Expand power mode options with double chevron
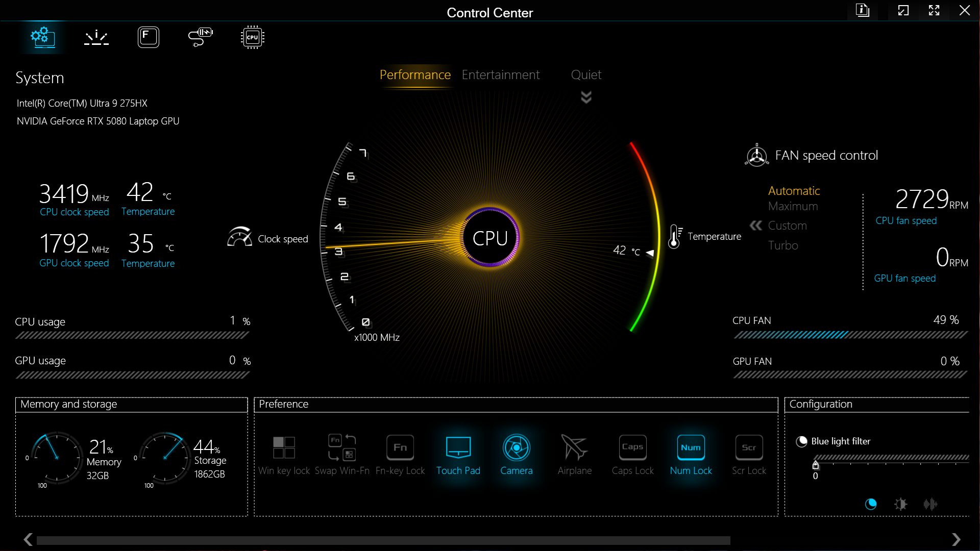The image size is (980, 551). (586, 97)
